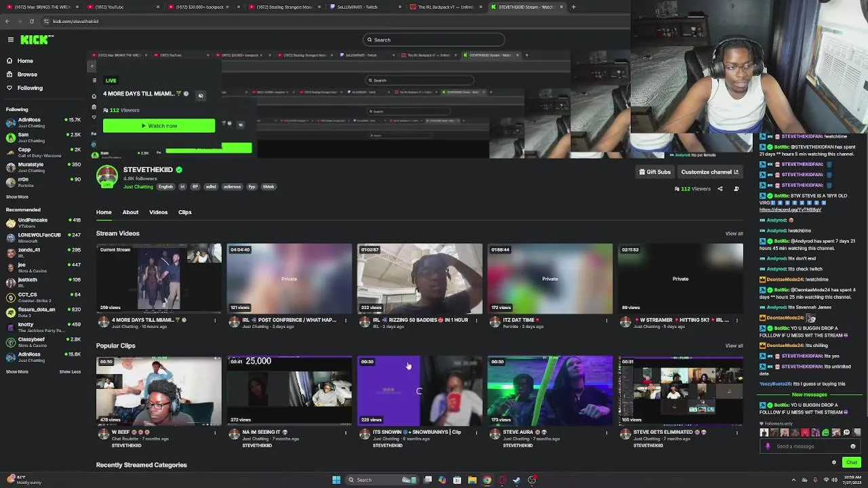Click the Send a message chat input
Viewport: 868px width, 488px height.
pyautogui.click(x=810, y=447)
